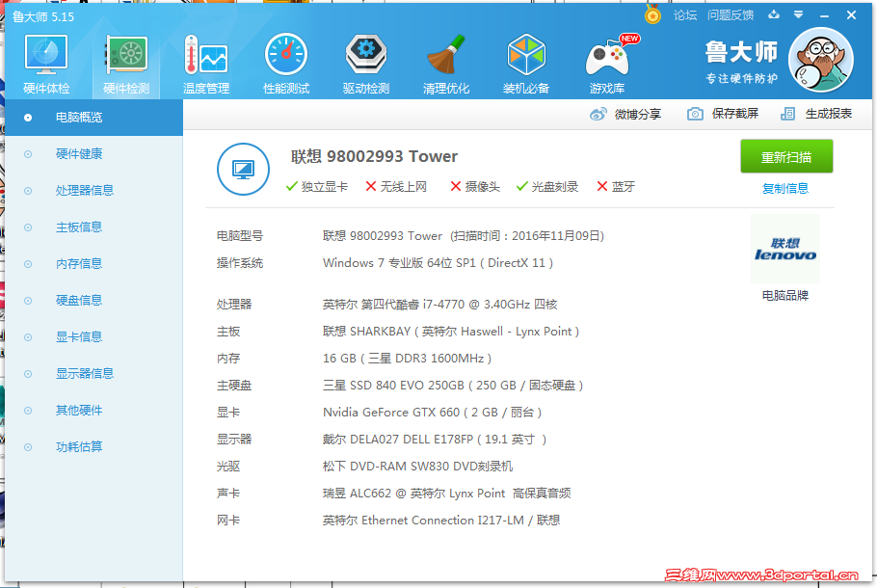
Task: Open the 论坛 forum link
Action: [684, 15]
